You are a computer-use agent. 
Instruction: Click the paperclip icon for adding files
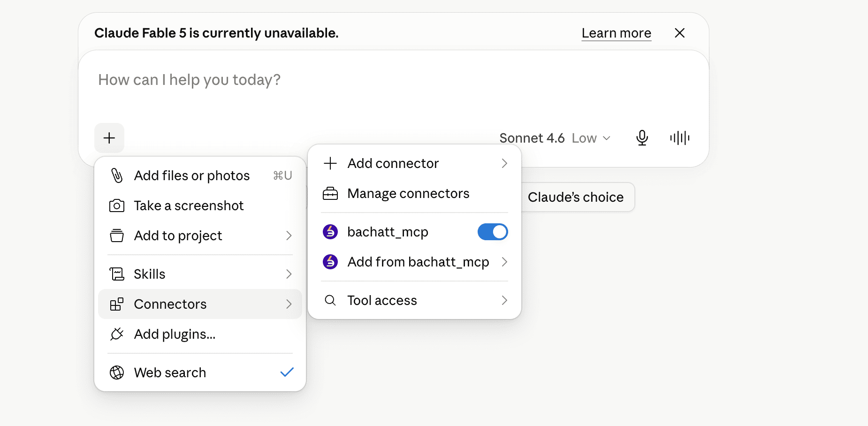tap(117, 175)
